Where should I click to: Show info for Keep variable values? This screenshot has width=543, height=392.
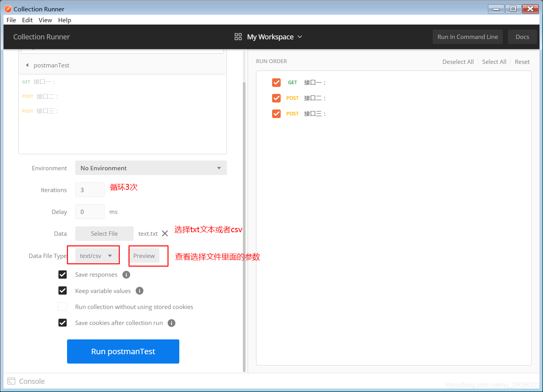[140, 291]
